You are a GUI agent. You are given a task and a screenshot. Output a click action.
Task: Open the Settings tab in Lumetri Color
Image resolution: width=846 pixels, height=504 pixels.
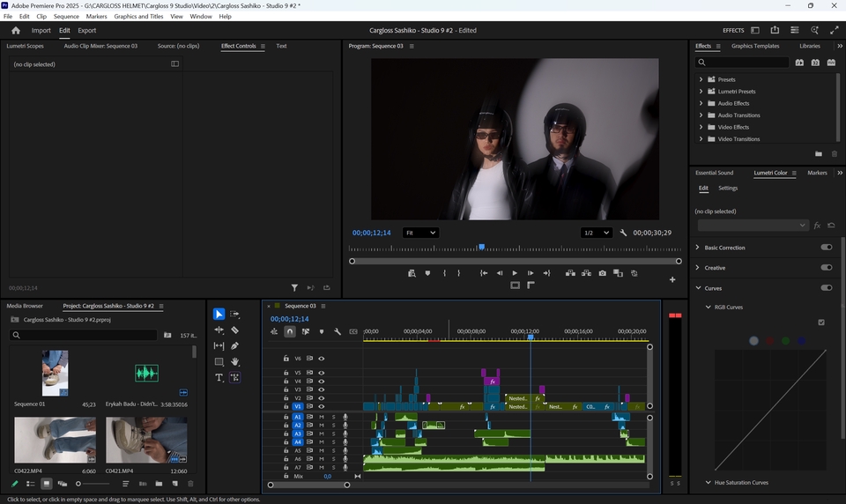tap(728, 188)
